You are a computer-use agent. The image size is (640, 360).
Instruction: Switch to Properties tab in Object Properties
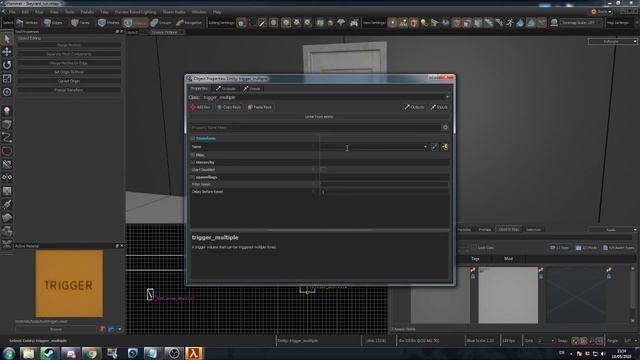(x=199, y=89)
